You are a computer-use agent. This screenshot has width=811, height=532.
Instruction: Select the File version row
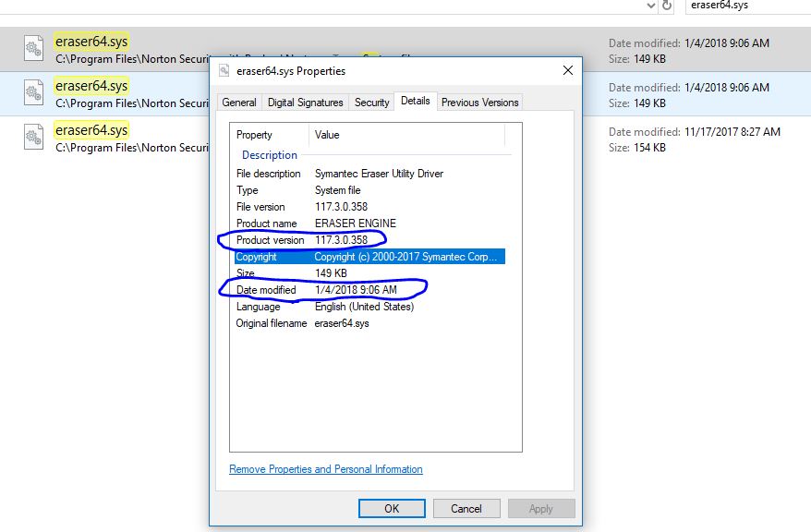click(369, 207)
